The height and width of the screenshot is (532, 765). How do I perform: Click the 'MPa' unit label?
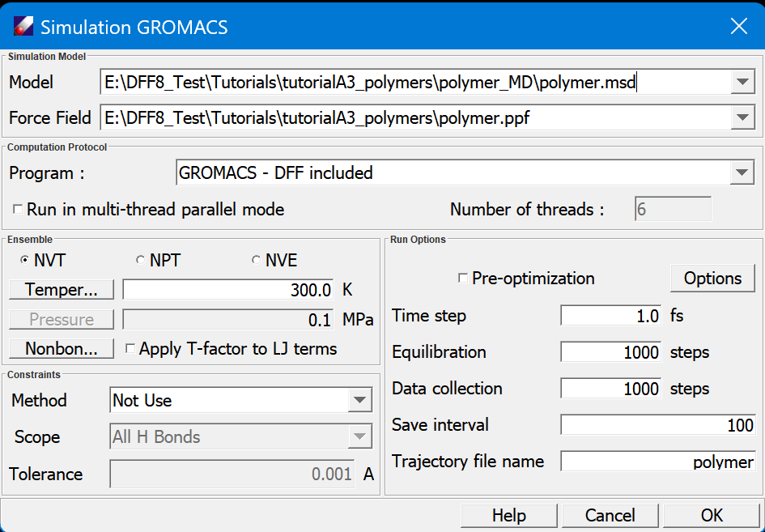(358, 320)
